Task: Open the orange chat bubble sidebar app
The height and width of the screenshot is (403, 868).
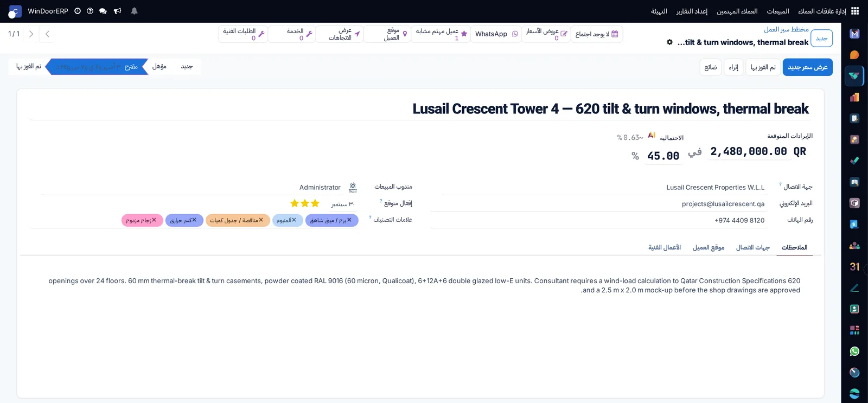Action: pos(854,55)
